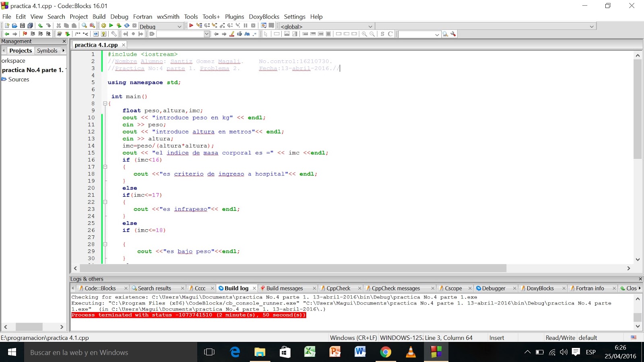Open the Plugins menu
The height and width of the screenshot is (362, 644).
[x=235, y=16]
